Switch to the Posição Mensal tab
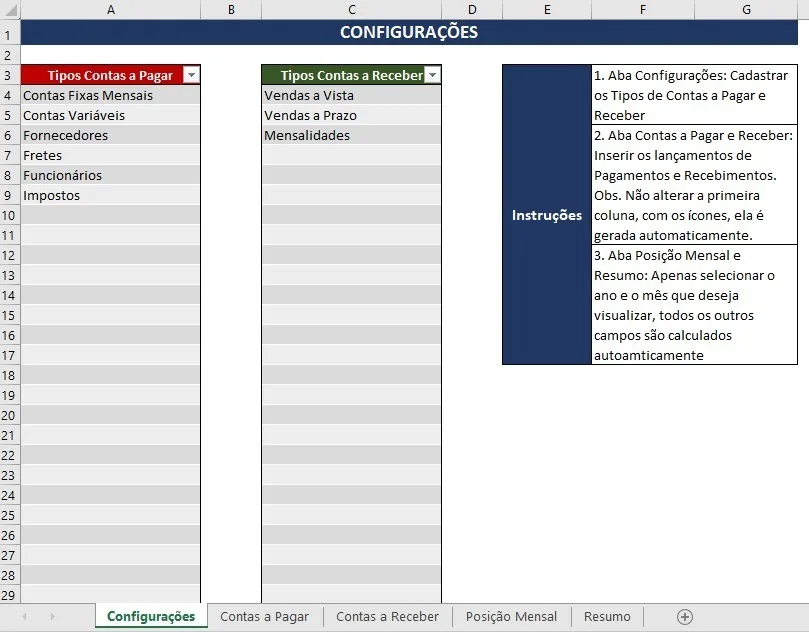 click(511, 616)
